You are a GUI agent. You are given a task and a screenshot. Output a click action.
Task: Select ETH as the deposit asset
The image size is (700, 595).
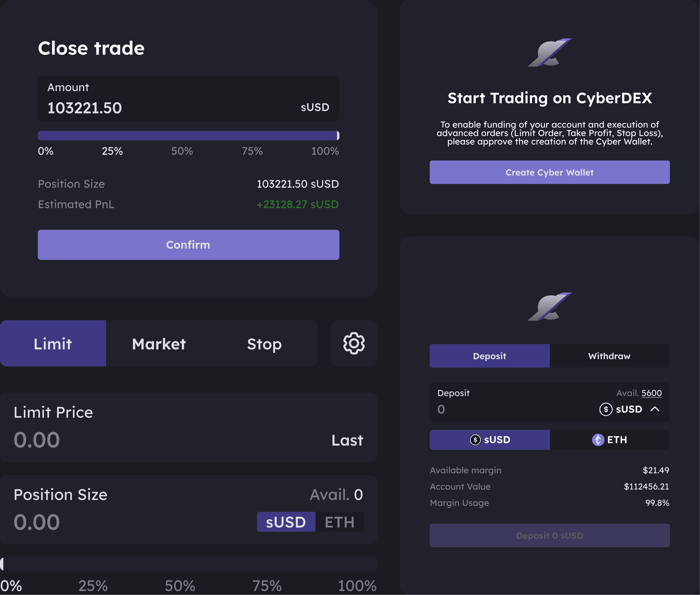(x=610, y=440)
